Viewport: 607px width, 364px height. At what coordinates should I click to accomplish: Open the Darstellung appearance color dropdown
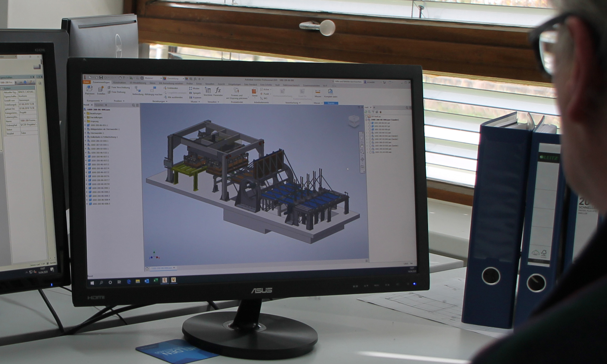(x=175, y=79)
